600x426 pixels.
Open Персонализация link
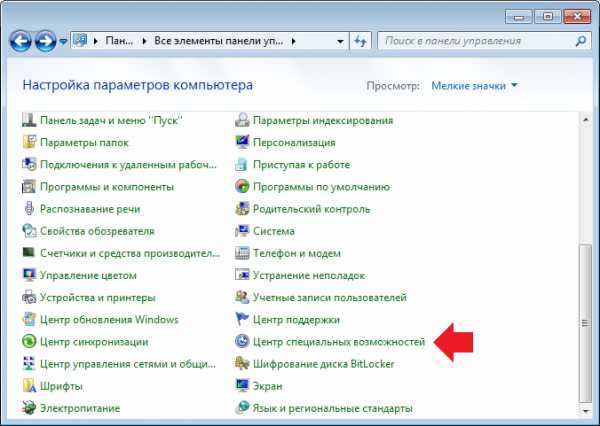pos(294,142)
